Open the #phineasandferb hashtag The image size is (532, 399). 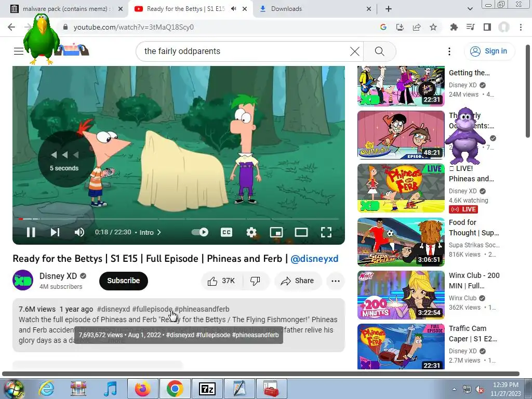202,309
